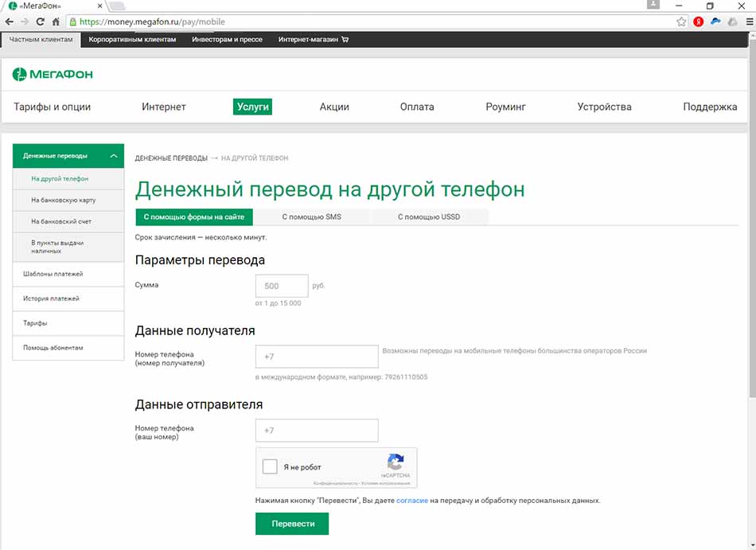Screen dimensions: 756x550
Task: Open the Частным клиентам top tab
Action: (41, 40)
